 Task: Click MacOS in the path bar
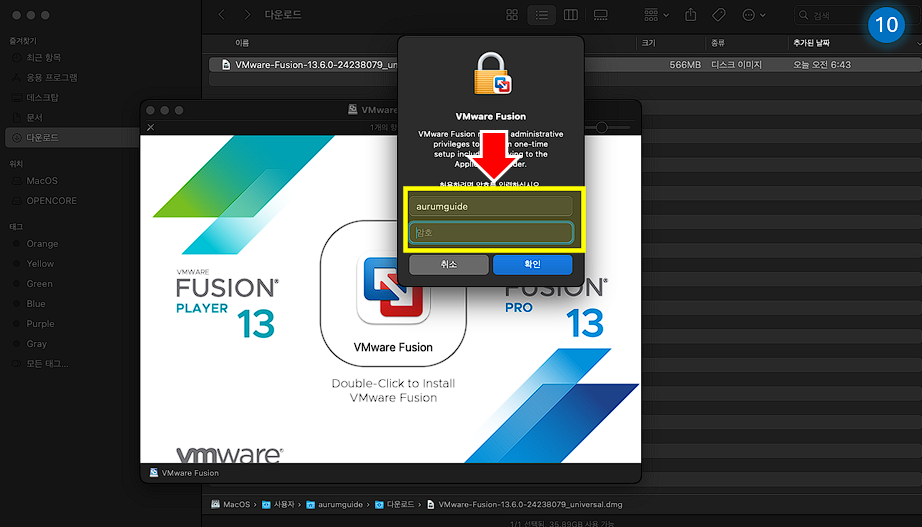pyautogui.click(x=230, y=504)
